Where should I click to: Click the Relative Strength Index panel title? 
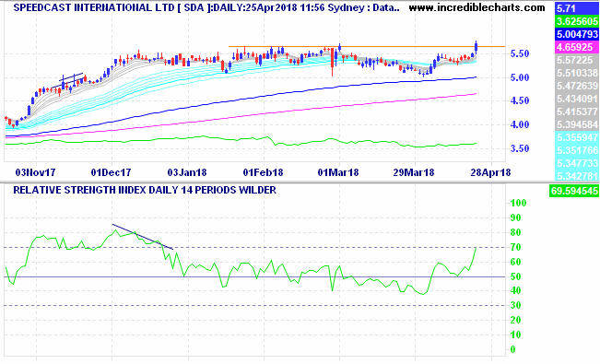145,190
